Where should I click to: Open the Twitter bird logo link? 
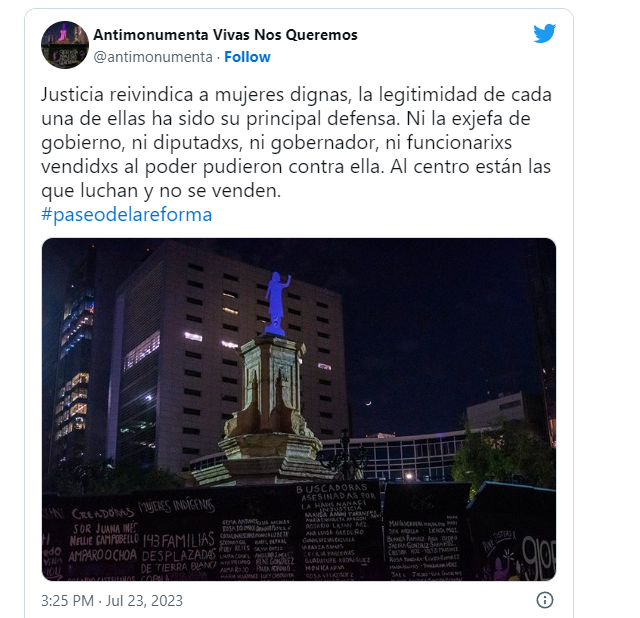coord(544,33)
